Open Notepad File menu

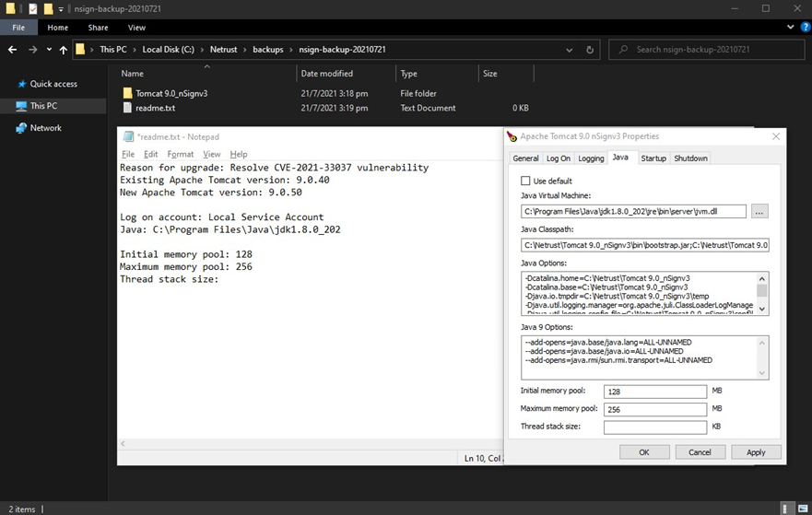click(128, 154)
